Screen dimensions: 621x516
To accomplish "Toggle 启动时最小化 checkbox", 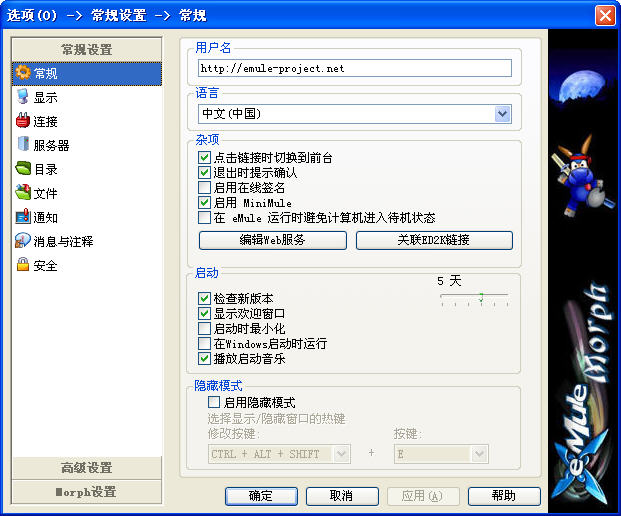I will [x=205, y=328].
